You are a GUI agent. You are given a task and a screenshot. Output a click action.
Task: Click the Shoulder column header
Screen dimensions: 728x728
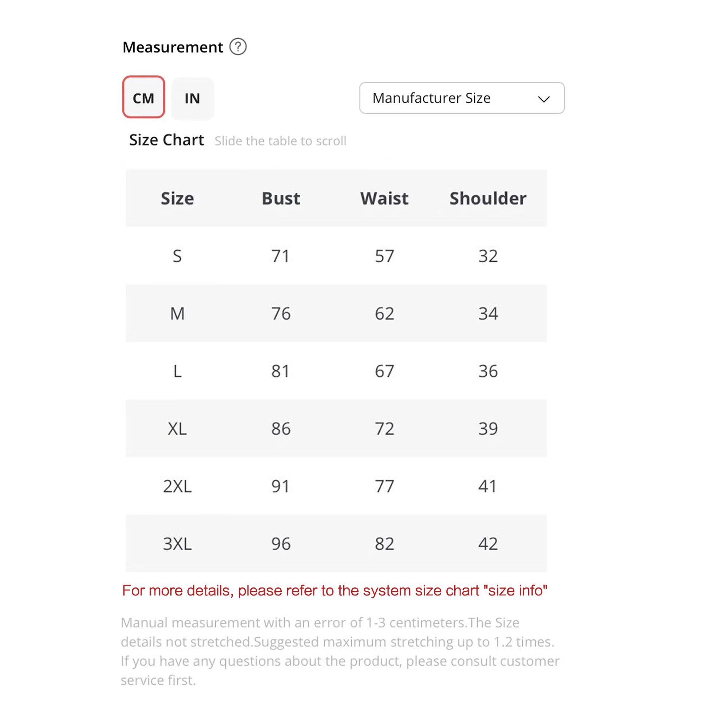tap(488, 198)
